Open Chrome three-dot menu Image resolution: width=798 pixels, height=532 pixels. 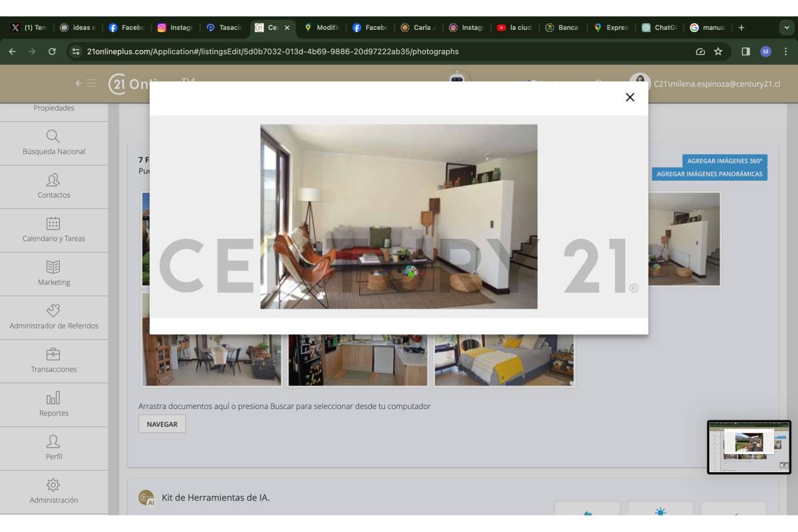(785, 51)
